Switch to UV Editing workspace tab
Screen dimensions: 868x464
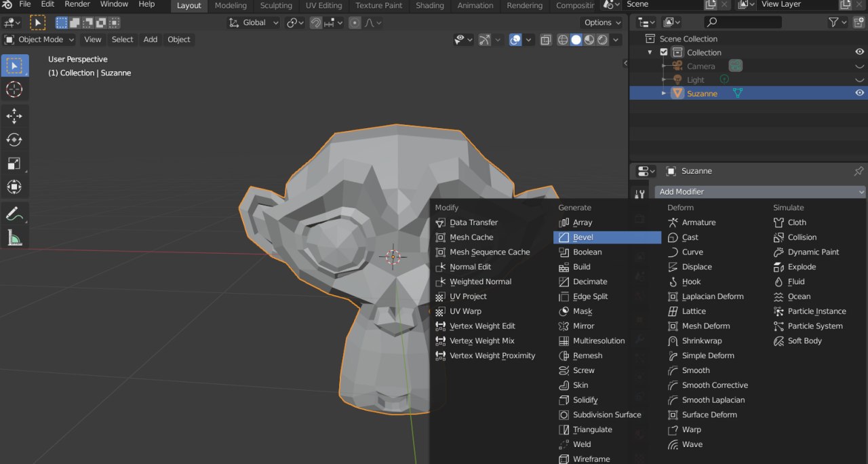[324, 5]
